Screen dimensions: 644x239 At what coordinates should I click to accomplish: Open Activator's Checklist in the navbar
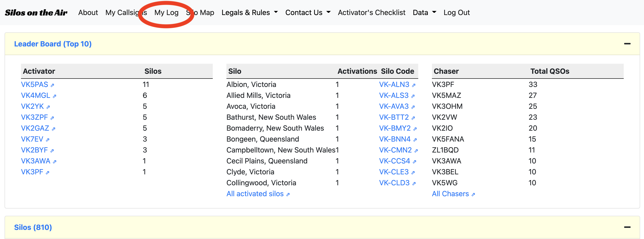click(372, 13)
